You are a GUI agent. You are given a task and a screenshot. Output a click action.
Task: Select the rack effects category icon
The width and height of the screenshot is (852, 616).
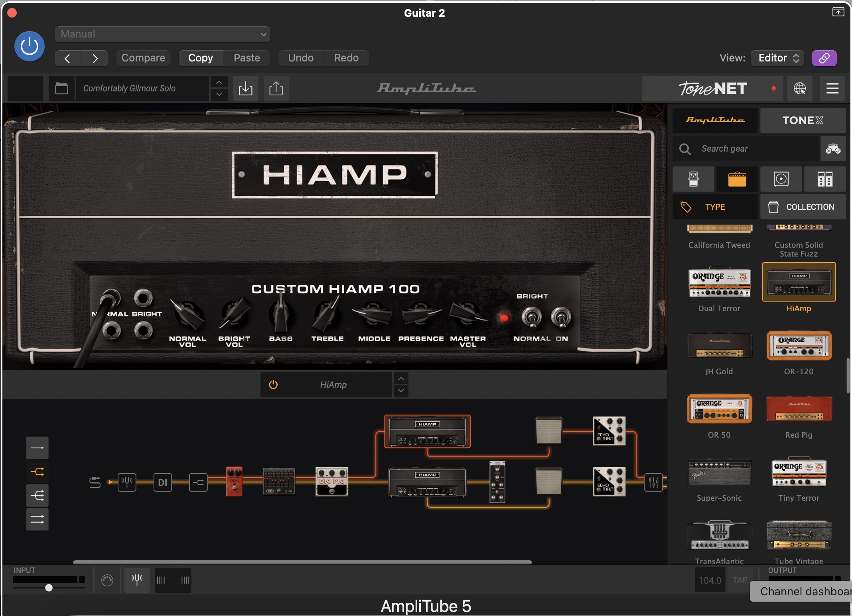click(x=825, y=179)
